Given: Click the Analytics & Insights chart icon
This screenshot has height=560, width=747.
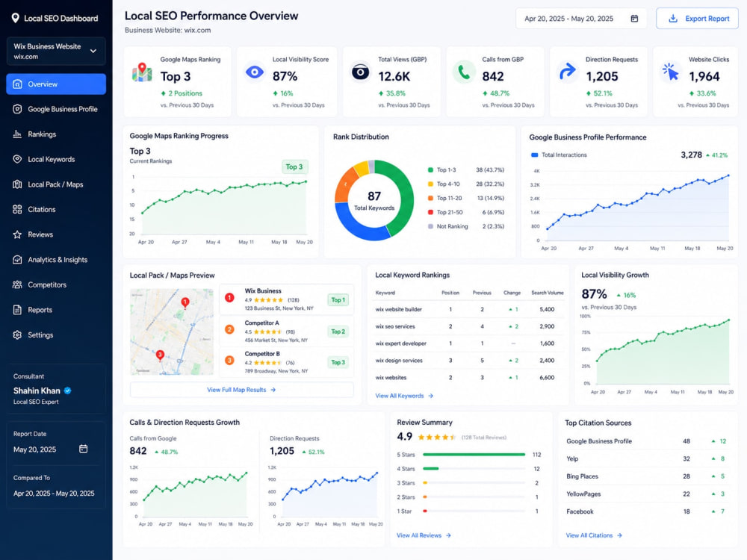Looking at the screenshot, I should click(17, 260).
